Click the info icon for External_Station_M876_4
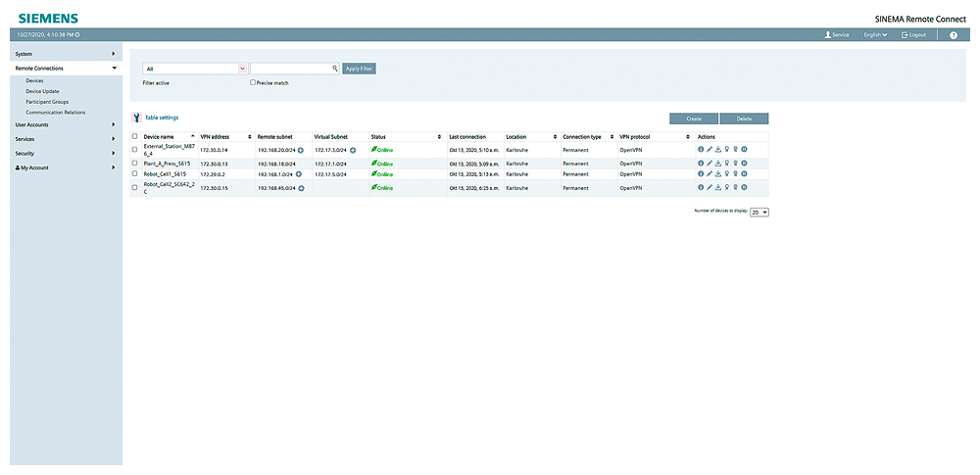The width and height of the screenshot is (980, 475). (701, 150)
